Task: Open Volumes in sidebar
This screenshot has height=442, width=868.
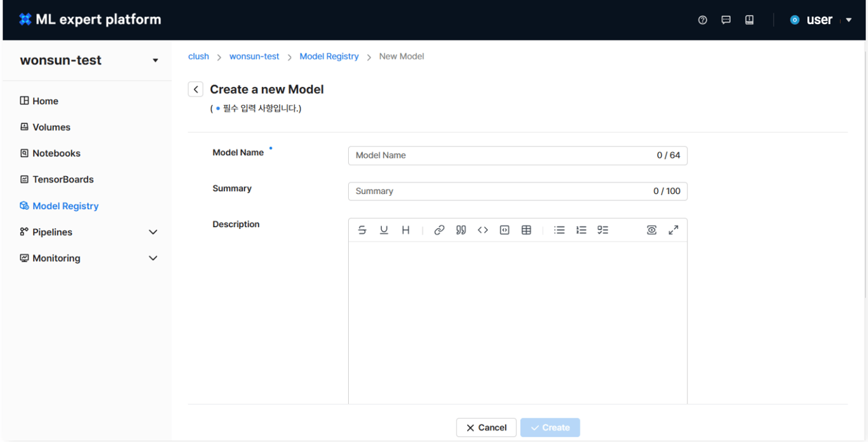Action: [51, 127]
